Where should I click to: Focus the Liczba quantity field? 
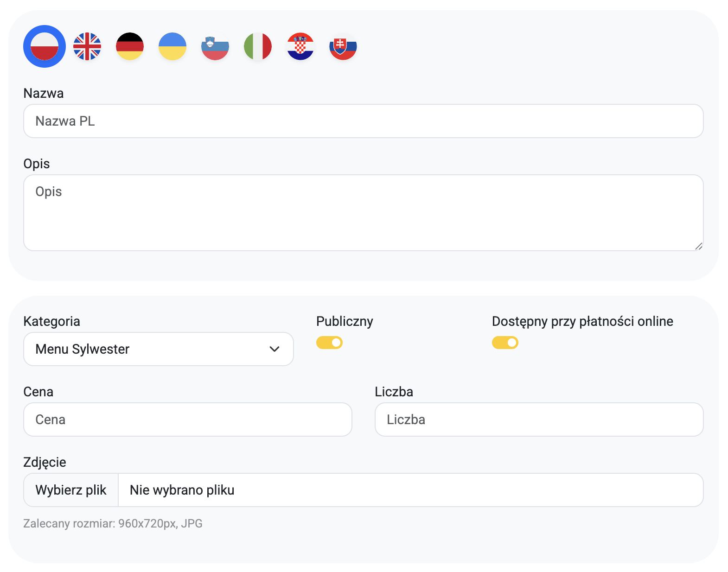click(x=539, y=419)
